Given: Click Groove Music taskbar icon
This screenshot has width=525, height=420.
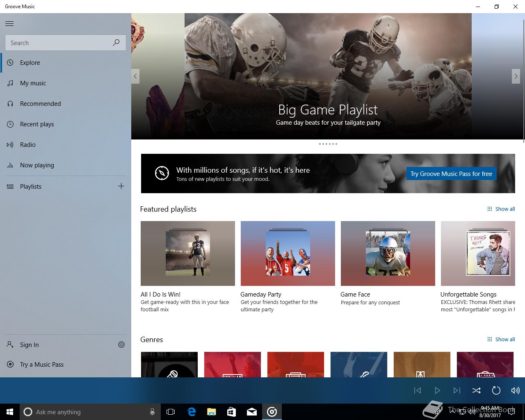Looking at the screenshot, I should [x=272, y=412].
